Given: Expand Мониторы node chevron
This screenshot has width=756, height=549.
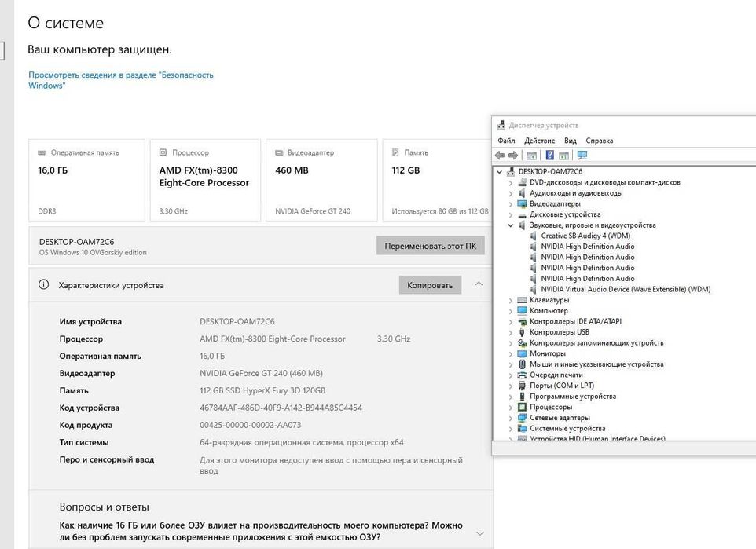Looking at the screenshot, I should coord(511,353).
